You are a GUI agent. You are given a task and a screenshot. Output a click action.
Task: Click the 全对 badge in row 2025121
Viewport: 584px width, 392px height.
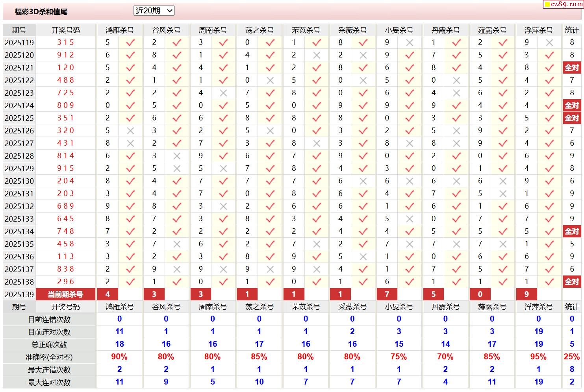(x=572, y=68)
